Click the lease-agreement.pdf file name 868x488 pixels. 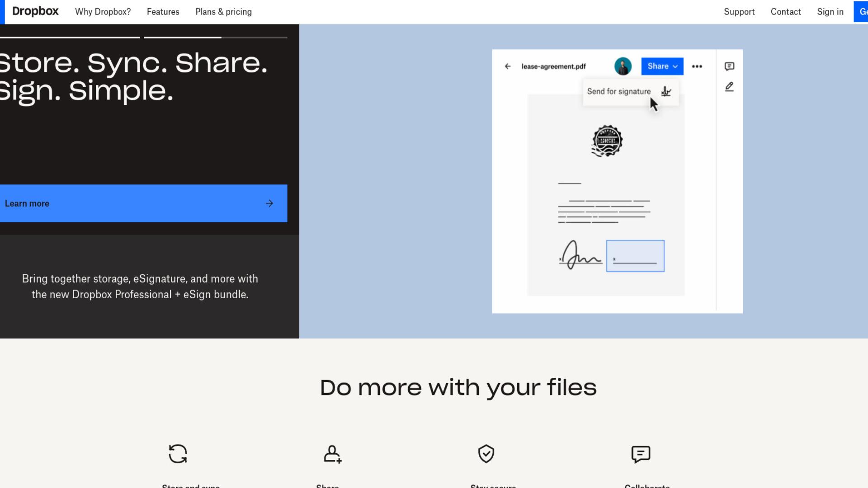(553, 66)
